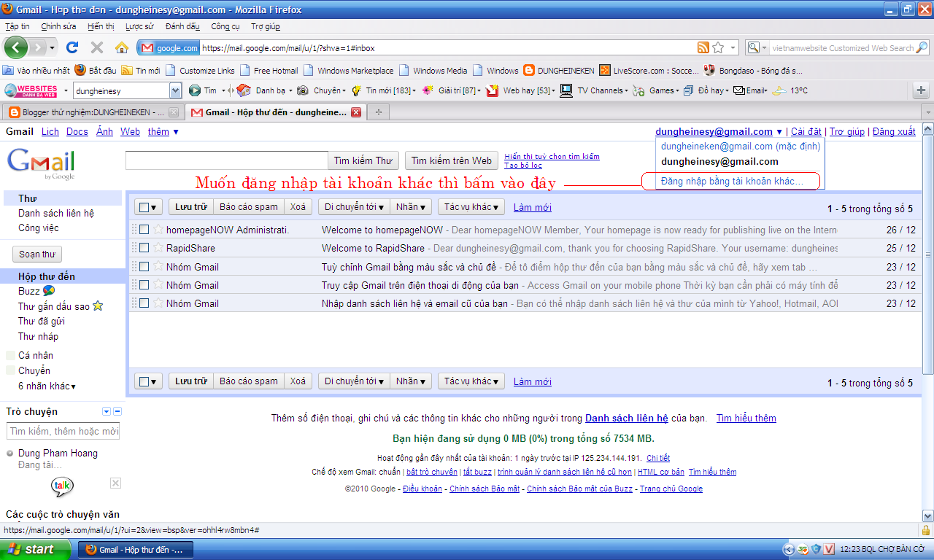Open the Blogger DUNGHEINEKEN bookmark
This screenshot has width=934, height=560.
point(559,71)
